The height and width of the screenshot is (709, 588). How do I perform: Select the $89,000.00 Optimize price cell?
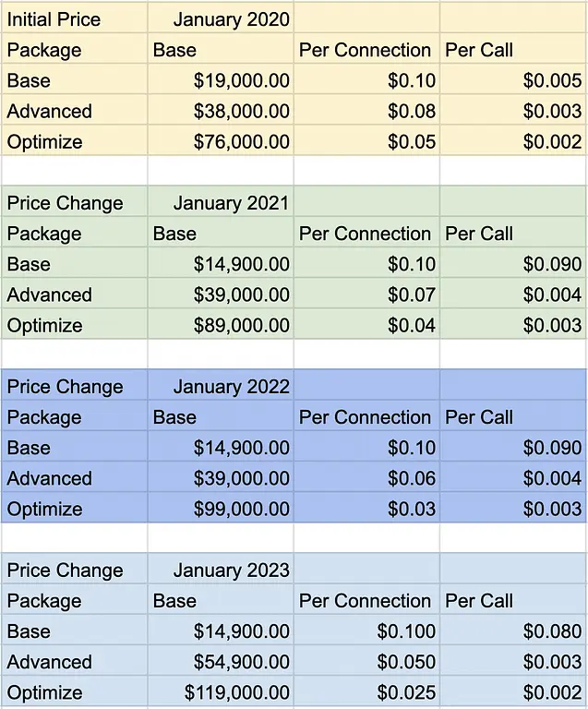click(241, 325)
